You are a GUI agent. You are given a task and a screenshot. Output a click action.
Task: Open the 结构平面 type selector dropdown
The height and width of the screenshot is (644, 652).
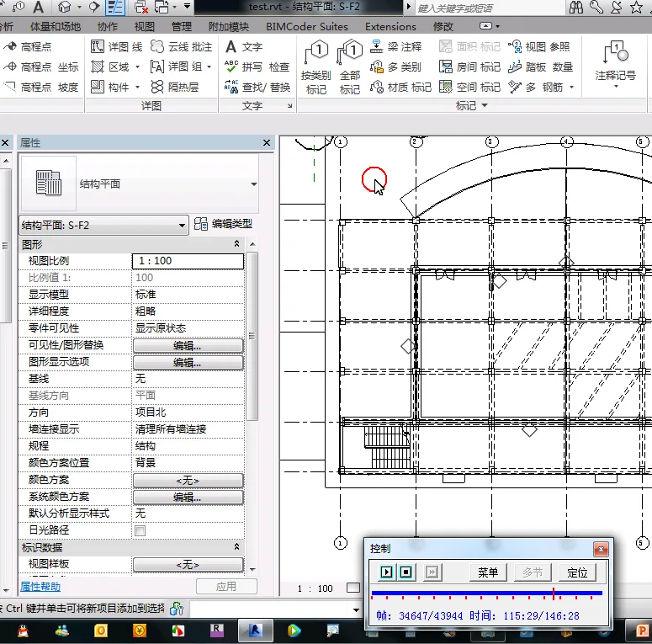point(253,184)
